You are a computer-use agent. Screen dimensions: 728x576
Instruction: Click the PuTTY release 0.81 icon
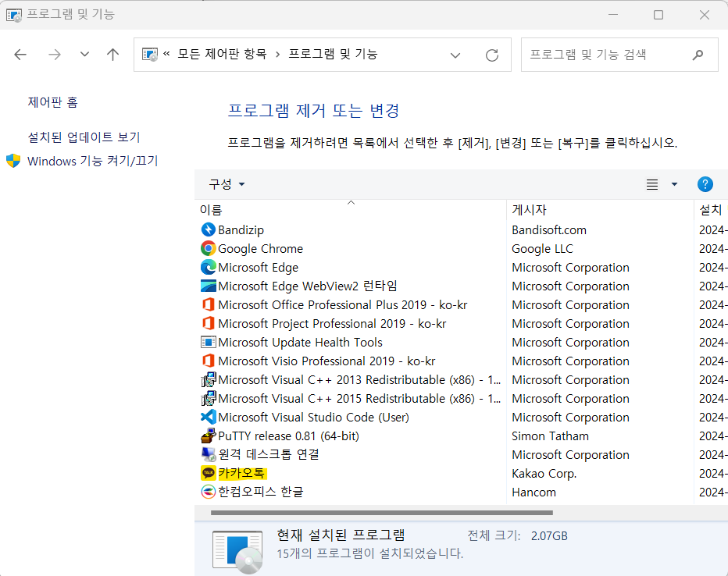point(208,436)
